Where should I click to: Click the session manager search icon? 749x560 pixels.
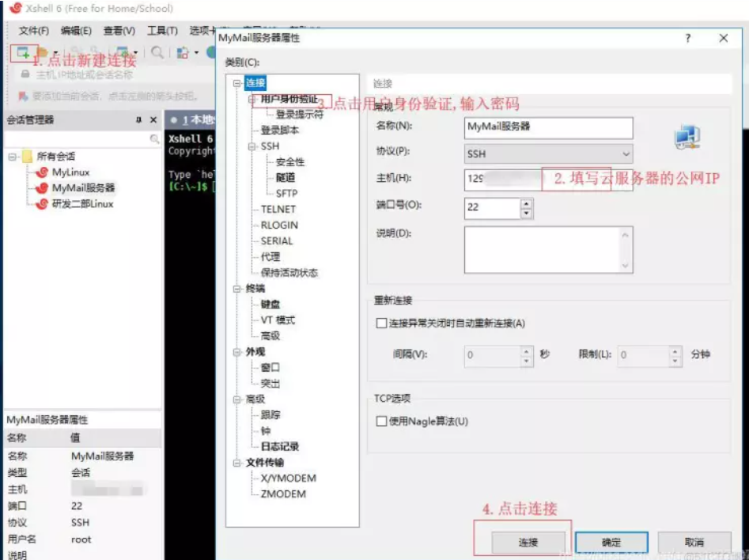[153, 139]
